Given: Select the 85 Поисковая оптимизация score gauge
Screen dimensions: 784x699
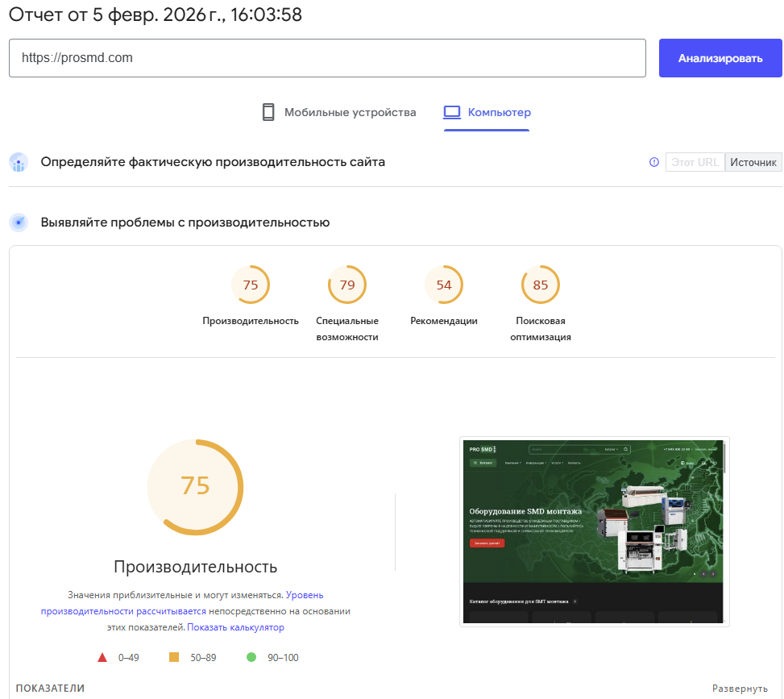Looking at the screenshot, I should pyautogui.click(x=541, y=284).
